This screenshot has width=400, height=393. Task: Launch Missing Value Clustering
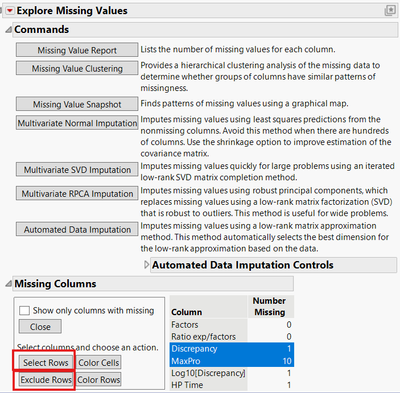pyautogui.click(x=77, y=68)
